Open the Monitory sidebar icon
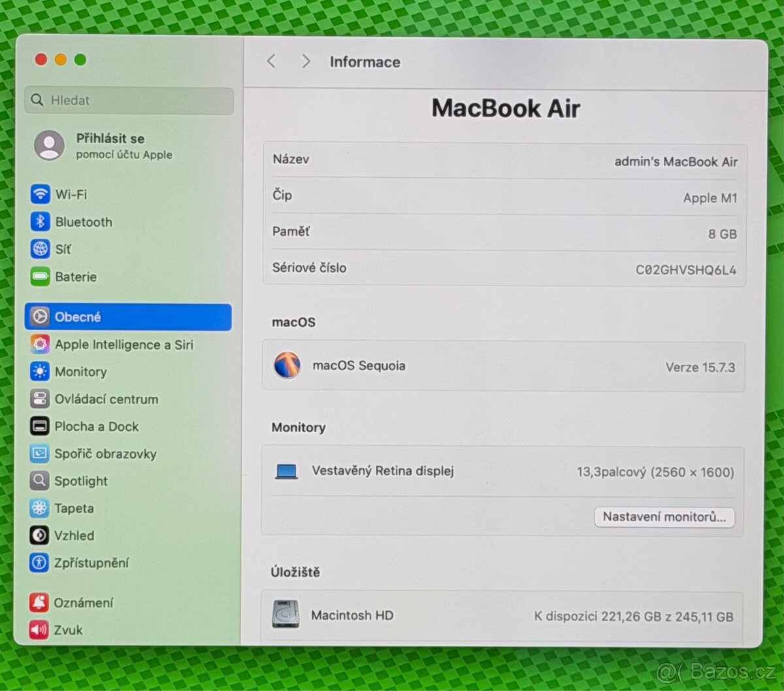This screenshot has width=784, height=691. coord(40,371)
